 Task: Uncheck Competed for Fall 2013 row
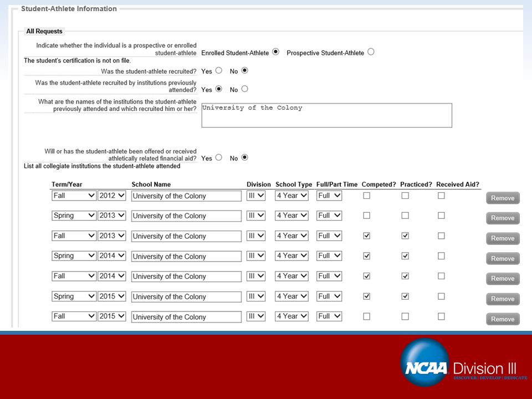(366, 236)
